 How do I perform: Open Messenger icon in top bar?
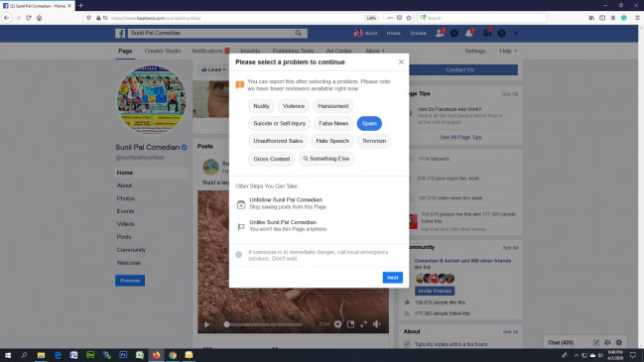(x=454, y=34)
